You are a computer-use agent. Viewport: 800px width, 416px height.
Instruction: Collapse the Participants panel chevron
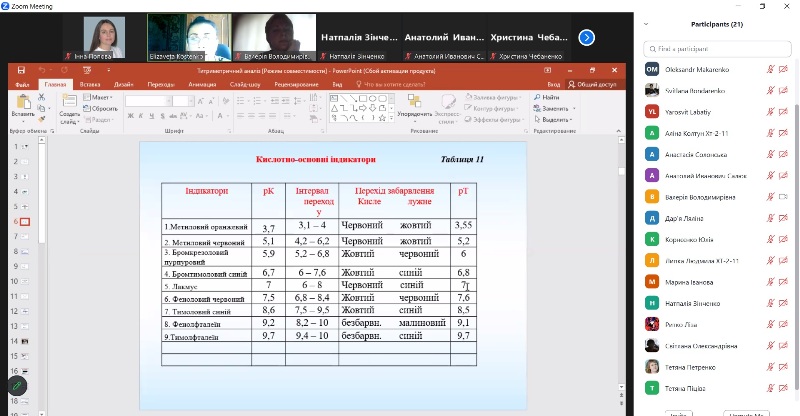pyautogui.click(x=647, y=24)
